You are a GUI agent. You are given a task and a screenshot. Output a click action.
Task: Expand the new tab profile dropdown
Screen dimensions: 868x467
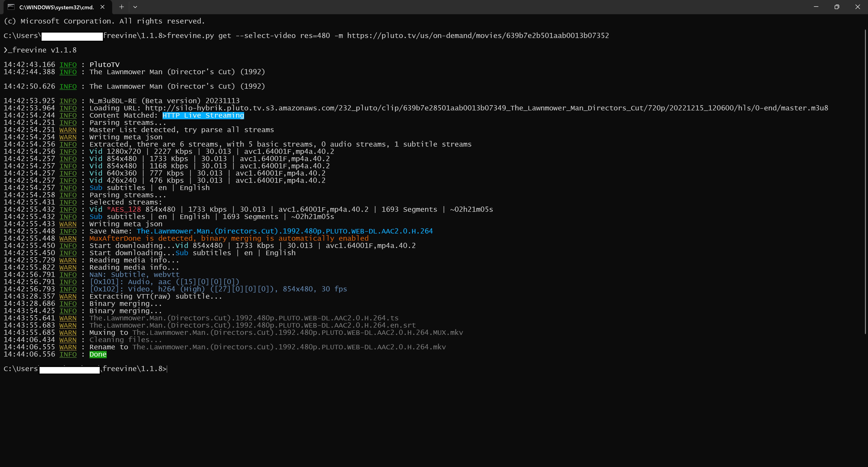click(x=135, y=7)
